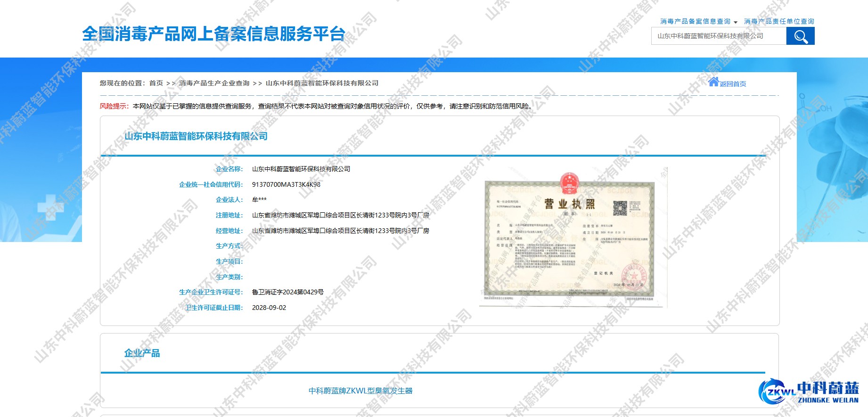Click the 企业名称 company name value
Screen dimensions: 868x417
click(301, 169)
